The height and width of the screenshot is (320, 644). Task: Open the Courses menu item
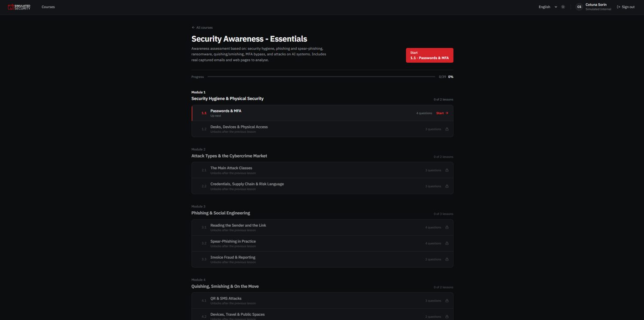click(48, 7)
